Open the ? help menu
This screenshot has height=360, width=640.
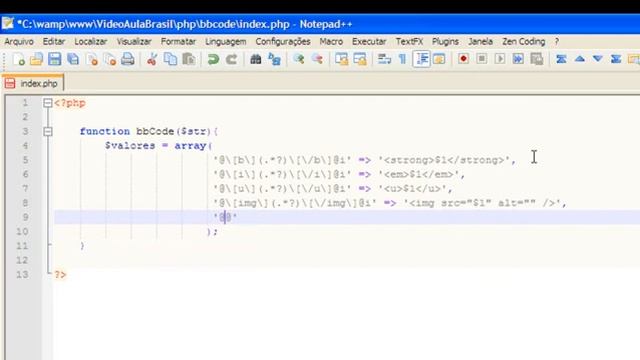[x=557, y=42]
